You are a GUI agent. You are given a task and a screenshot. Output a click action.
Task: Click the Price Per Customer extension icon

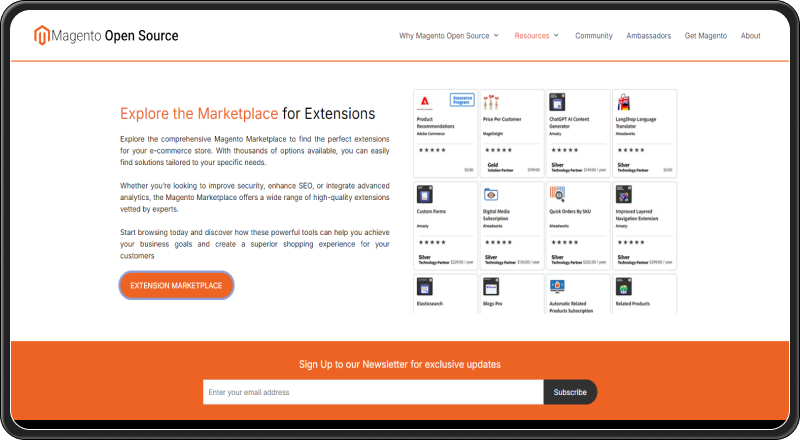pyautogui.click(x=491, y=102)
